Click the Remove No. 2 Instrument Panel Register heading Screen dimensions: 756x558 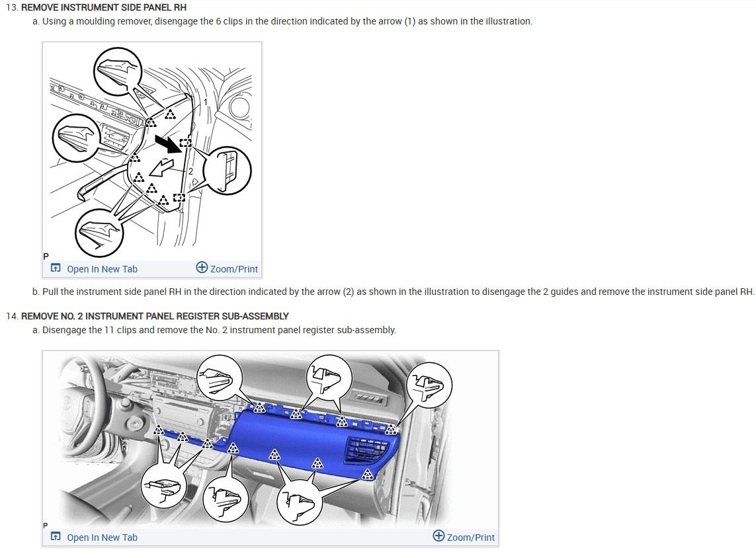tap(155, 316)
